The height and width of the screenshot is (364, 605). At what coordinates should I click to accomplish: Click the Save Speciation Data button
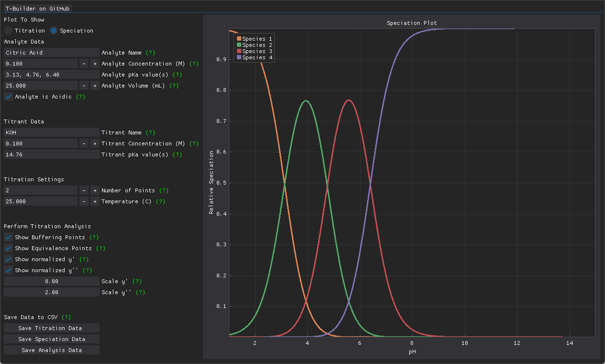click(51, 339)
